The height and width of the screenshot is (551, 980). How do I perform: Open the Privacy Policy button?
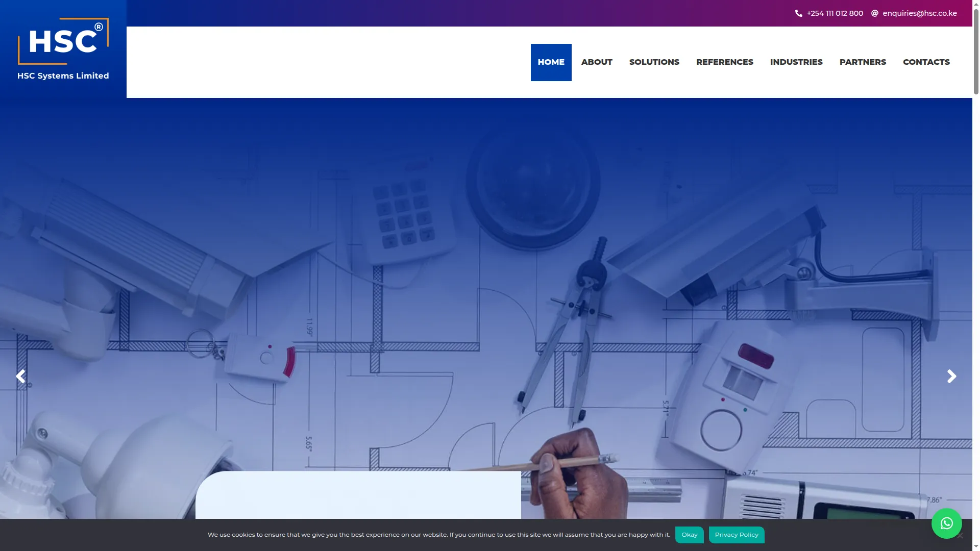click(x=736, y=535)
